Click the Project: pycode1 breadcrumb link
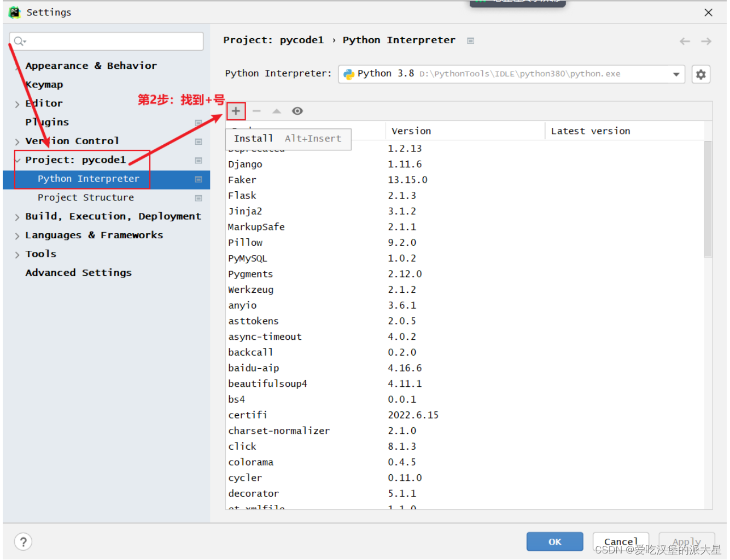Viewport: 730px width, 560px height. pos(274,39)
